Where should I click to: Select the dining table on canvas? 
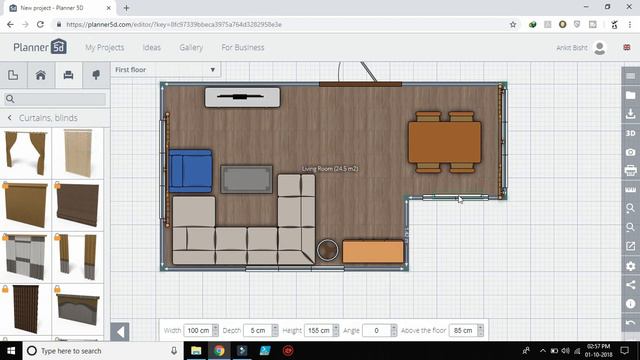pyautogui.click(x=444, y=142)
